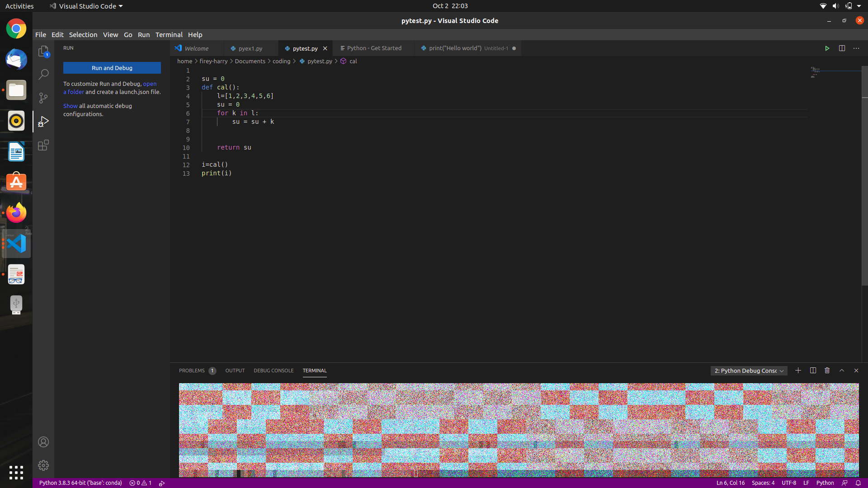Expand editor More Actions ellipsis menu
Viewport: 868px width, 488px height.
[x=856, y=48]
